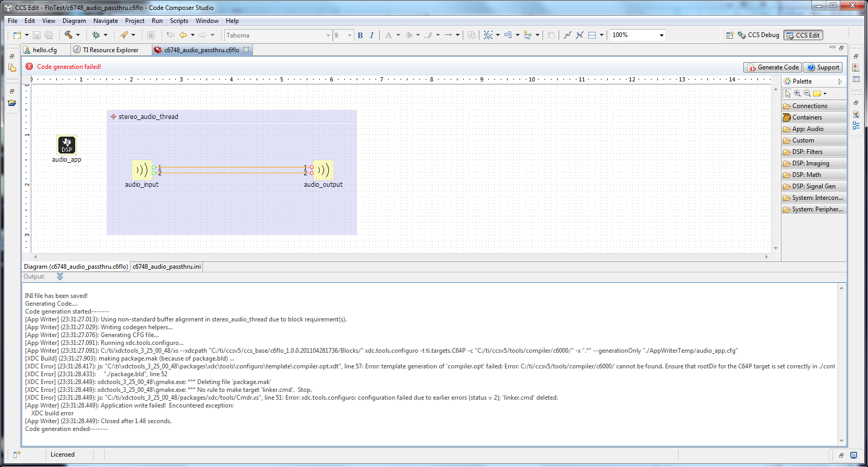Open the File menu
This screenshot has height=467, width=868.
coord(13,21)
